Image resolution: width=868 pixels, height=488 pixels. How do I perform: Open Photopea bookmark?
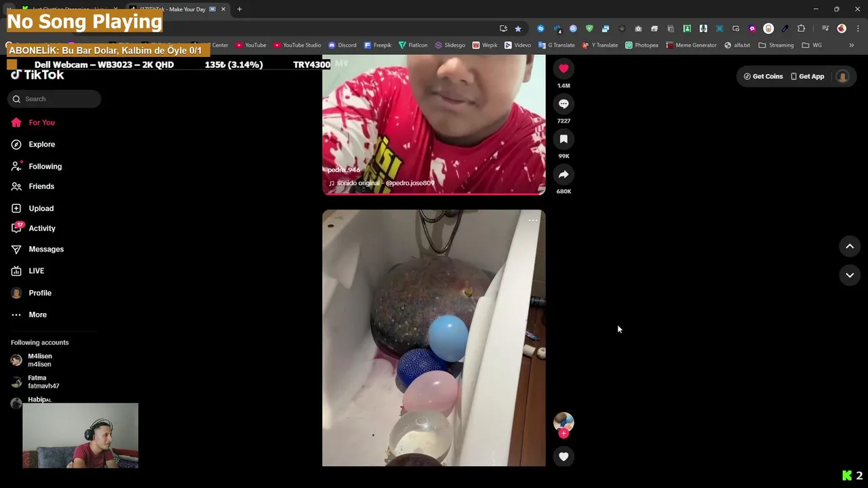642,45
